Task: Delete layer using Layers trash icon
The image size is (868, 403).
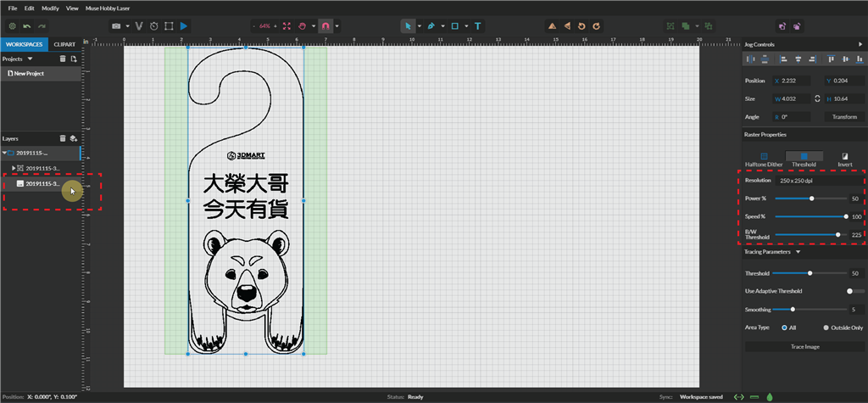Action: (x=62, y=138)
